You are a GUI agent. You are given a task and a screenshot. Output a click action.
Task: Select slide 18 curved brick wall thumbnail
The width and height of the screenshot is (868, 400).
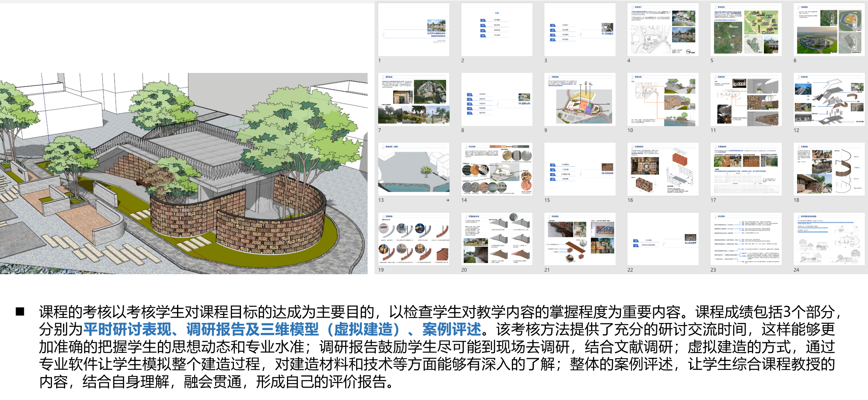(829, 169)
